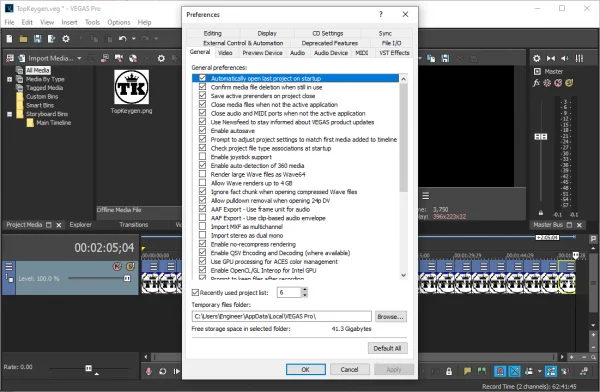Screen dimensions: 600x392
Task: Toggle Confirm media file deletion when still in use
Action: coord(202,87)
